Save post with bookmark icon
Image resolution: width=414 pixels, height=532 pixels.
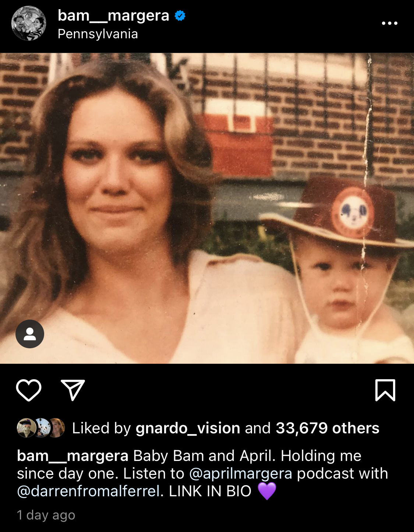pyautogui.click(x=385, y=390)
